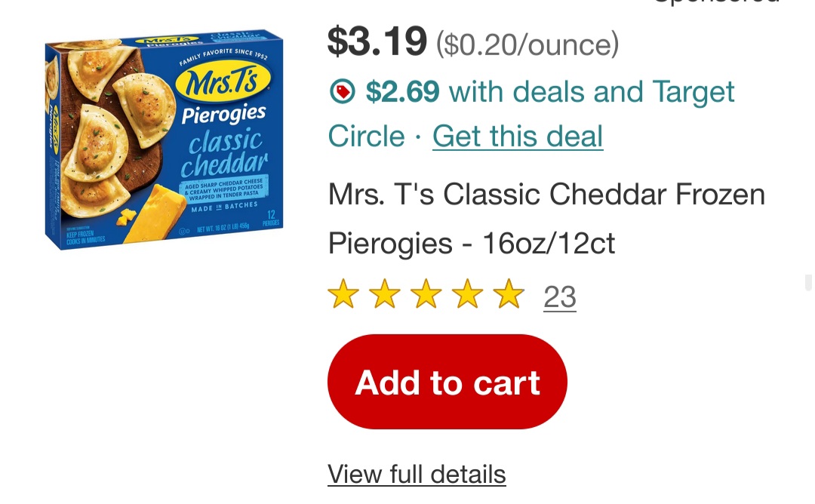The height and width of the screenshot is (504, 815).
Task: Click the Pierogies - 16oz/12ct title line
Action: tap(472, 243)
